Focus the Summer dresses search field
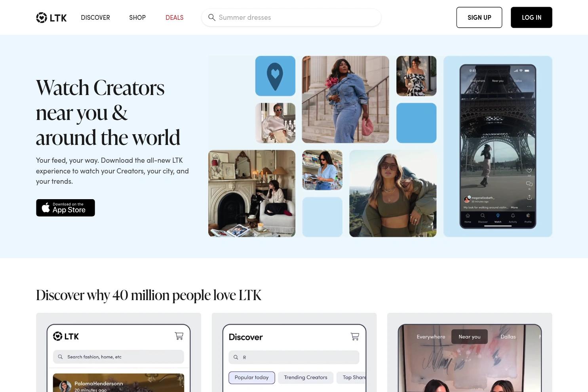Viewport: 588px width, 392px height. 291,17
